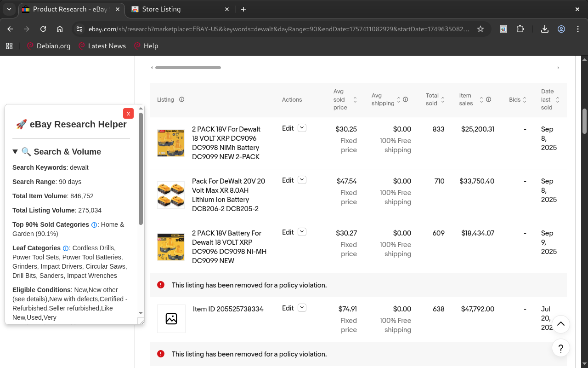Open Edit dropdown for NiMh Battery 2-PACK listing
588x368 pixels.
tap(302, 128)
